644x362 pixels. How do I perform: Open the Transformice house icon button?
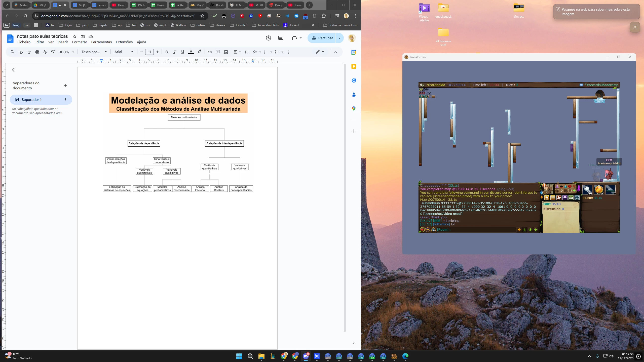pos(547,198)
